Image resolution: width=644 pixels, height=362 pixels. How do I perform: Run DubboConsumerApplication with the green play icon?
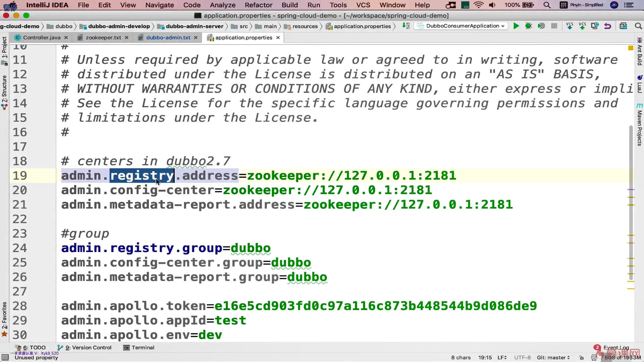pos(516,26)
